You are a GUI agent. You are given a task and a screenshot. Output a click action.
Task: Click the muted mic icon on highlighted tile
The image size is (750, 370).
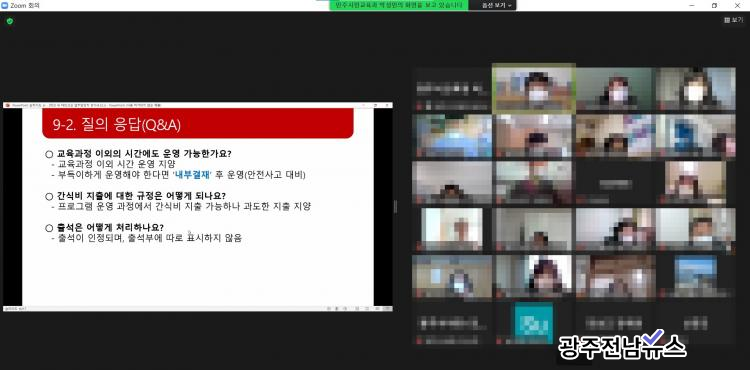click(x=498, y=108)
